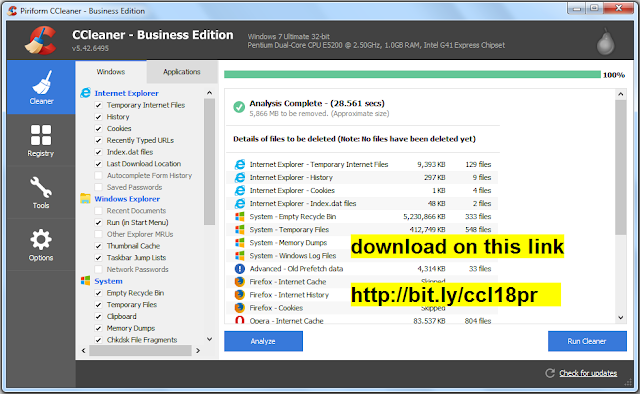Click Windows icon beside System - Temporary Files result
640x394 pixels.
[240, 229]
